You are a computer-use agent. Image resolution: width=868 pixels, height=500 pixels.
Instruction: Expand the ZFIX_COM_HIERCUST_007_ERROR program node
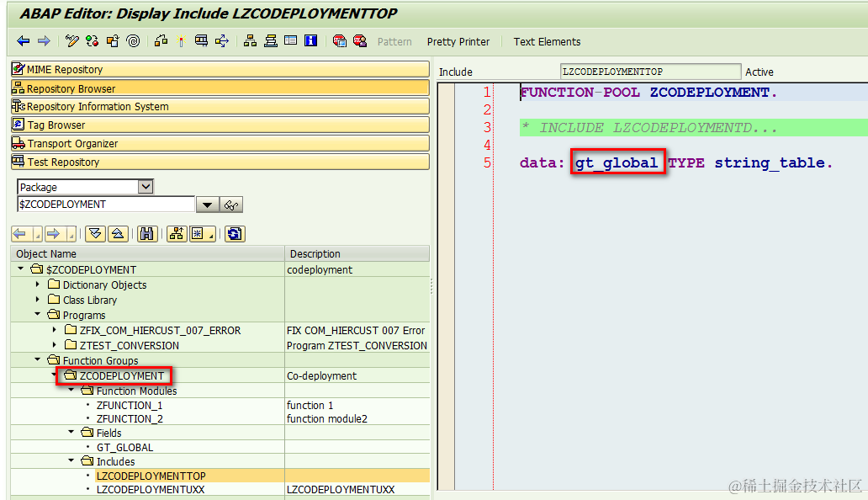coord(54,329)
